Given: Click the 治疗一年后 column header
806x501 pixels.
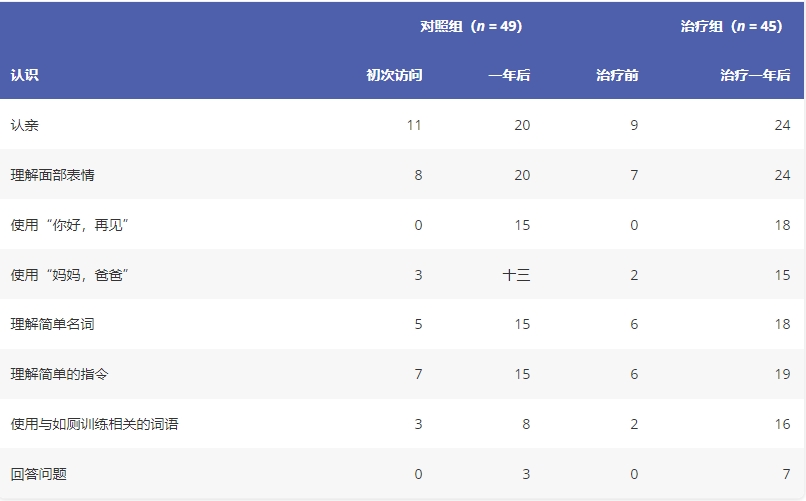Looking at the screenshot, I should click(x=755, y=75).
